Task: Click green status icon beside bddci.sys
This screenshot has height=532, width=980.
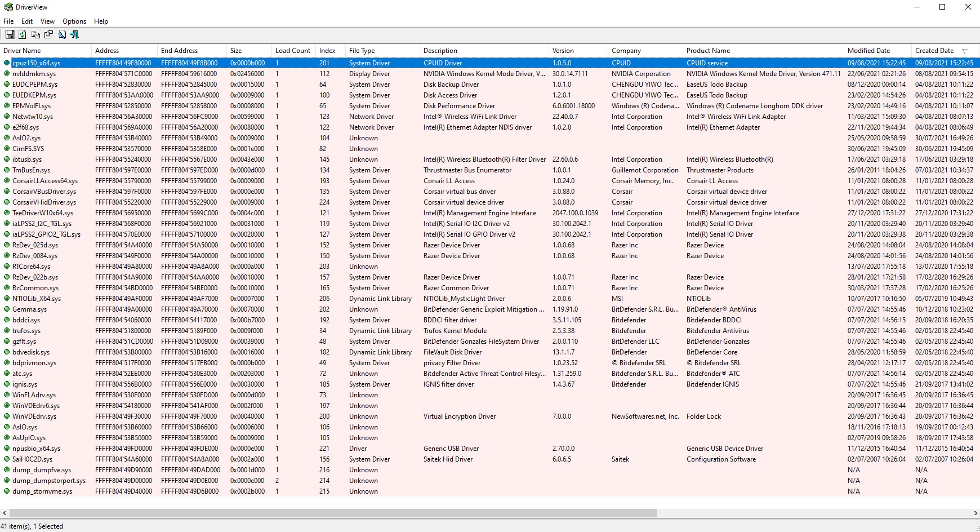Action: tap(7, 320)
